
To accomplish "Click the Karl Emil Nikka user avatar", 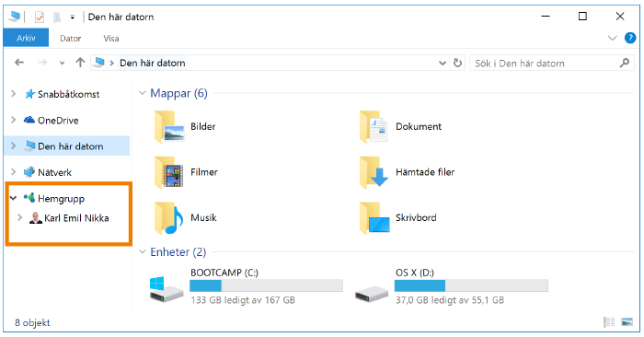I will [x=36, y=218].
